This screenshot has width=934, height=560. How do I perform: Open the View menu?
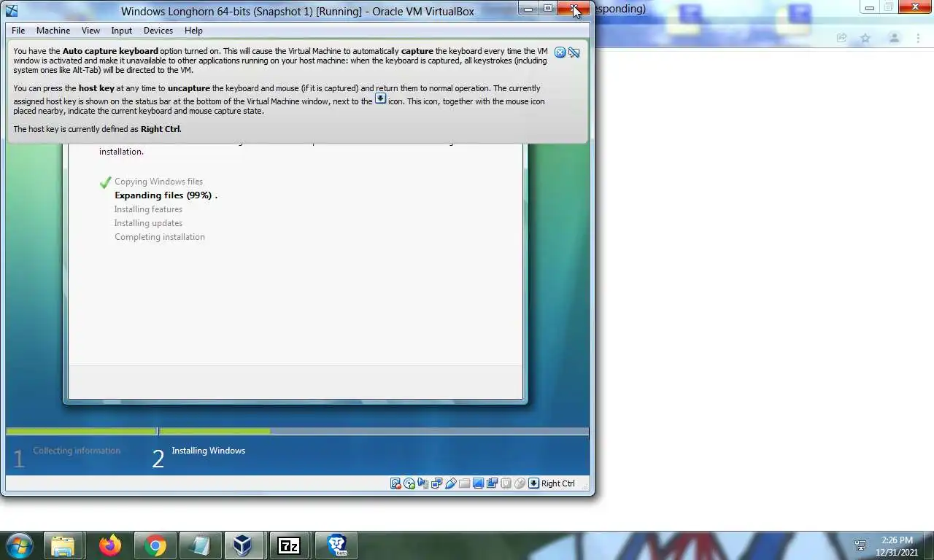point(90,31)
